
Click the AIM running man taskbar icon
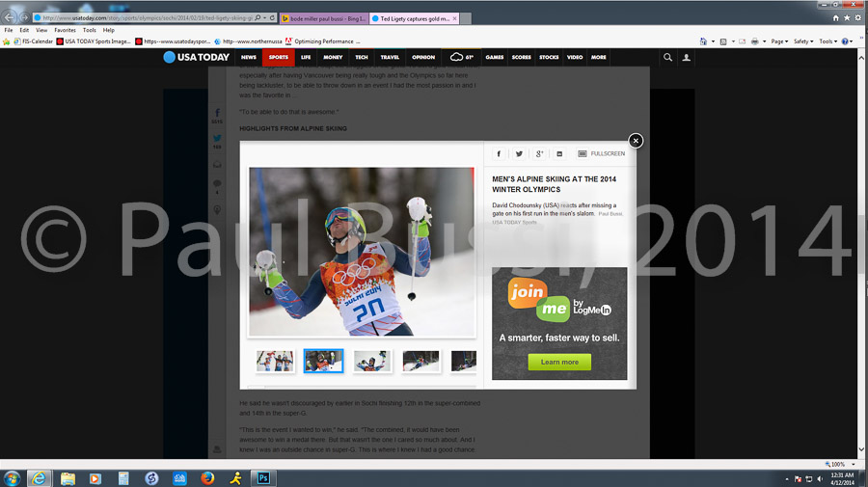(x=236, y=477)
